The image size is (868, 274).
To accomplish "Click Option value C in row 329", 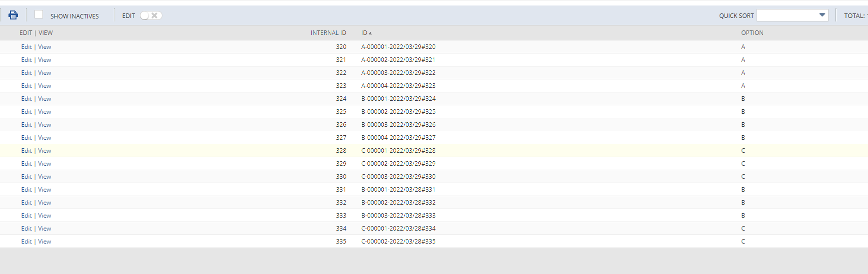I will click(x=743, y=164).
